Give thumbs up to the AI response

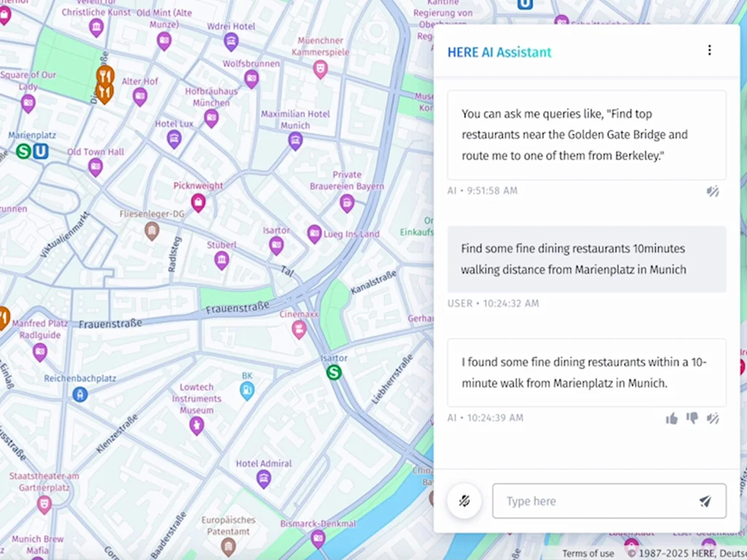(672, 419)
